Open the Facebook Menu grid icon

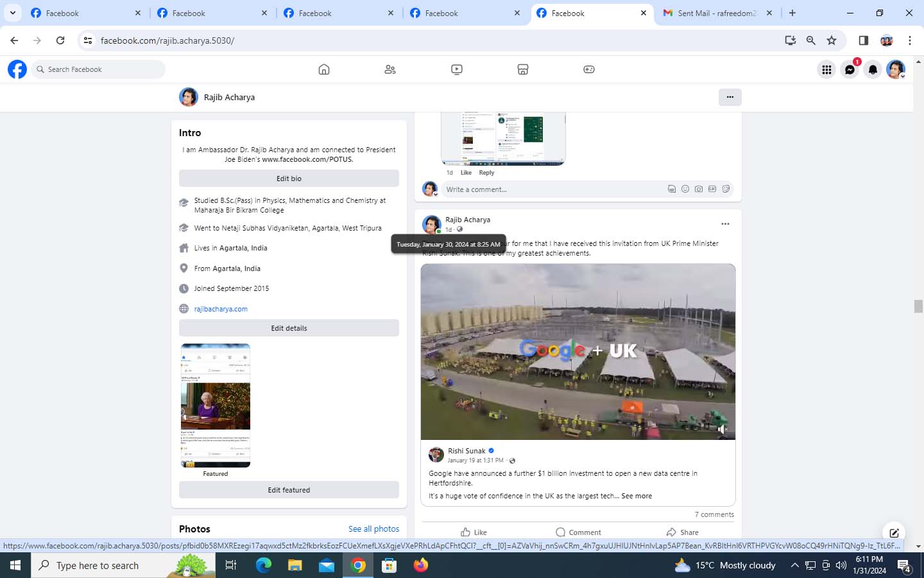826,69
